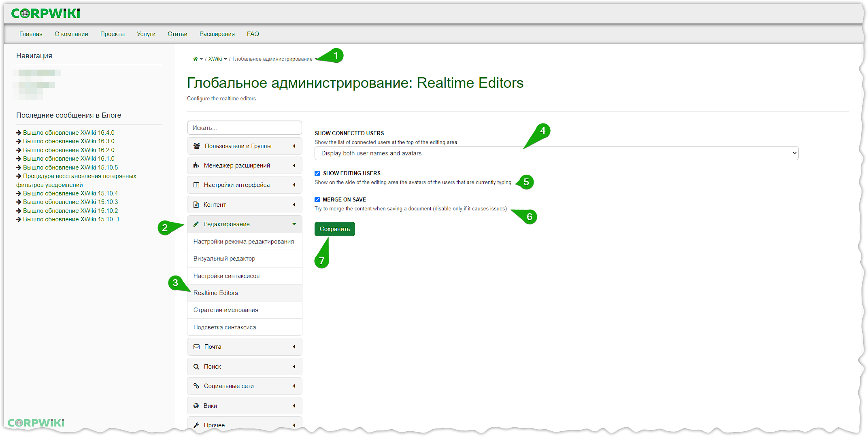868x437 pixels.
Task: Expand Контент section arrow
Action: (x=294, y=205)
